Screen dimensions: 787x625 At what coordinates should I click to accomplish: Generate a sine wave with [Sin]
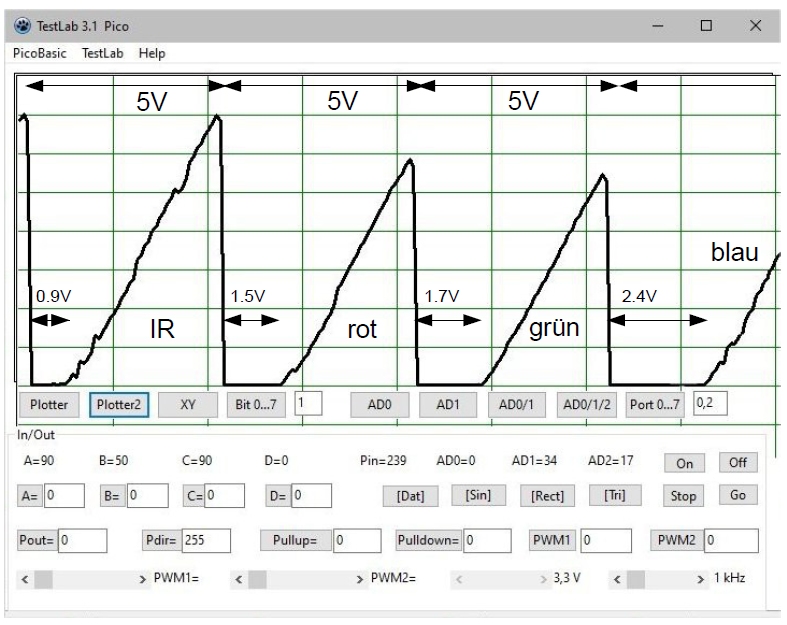[x=477, y=496]
